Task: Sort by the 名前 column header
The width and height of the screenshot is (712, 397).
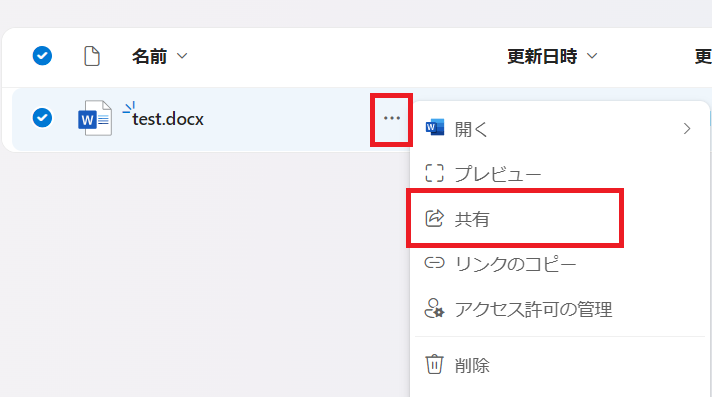Action: (x=159, y=56)
